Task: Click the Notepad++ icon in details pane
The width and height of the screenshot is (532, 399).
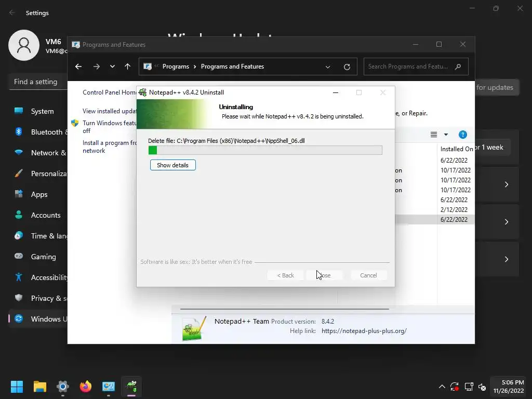Action: coord(194,328)
